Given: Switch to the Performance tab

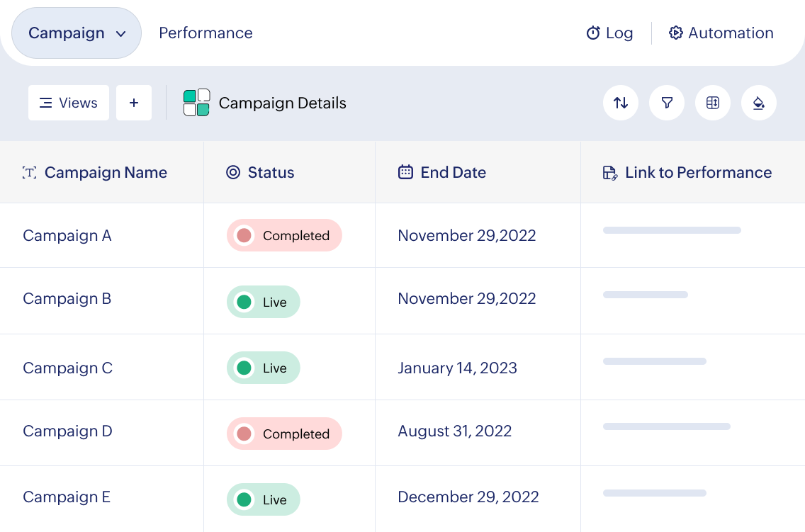Looking at the screenshot, I should 206,33.
